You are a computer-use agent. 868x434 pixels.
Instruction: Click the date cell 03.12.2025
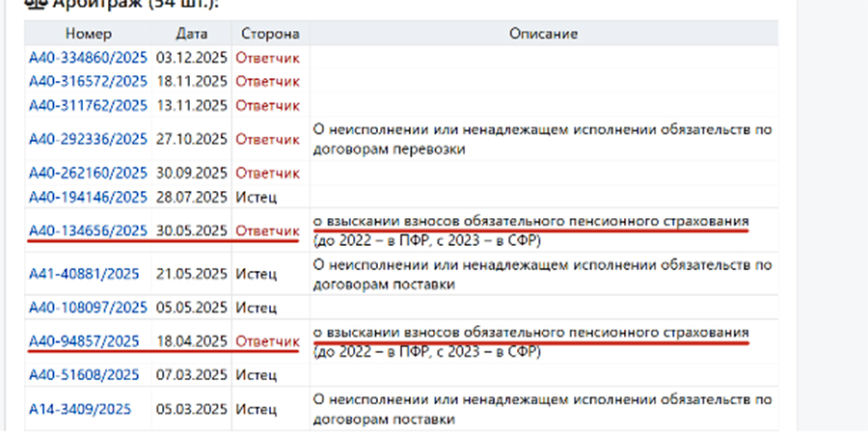(x=191, y=57)
